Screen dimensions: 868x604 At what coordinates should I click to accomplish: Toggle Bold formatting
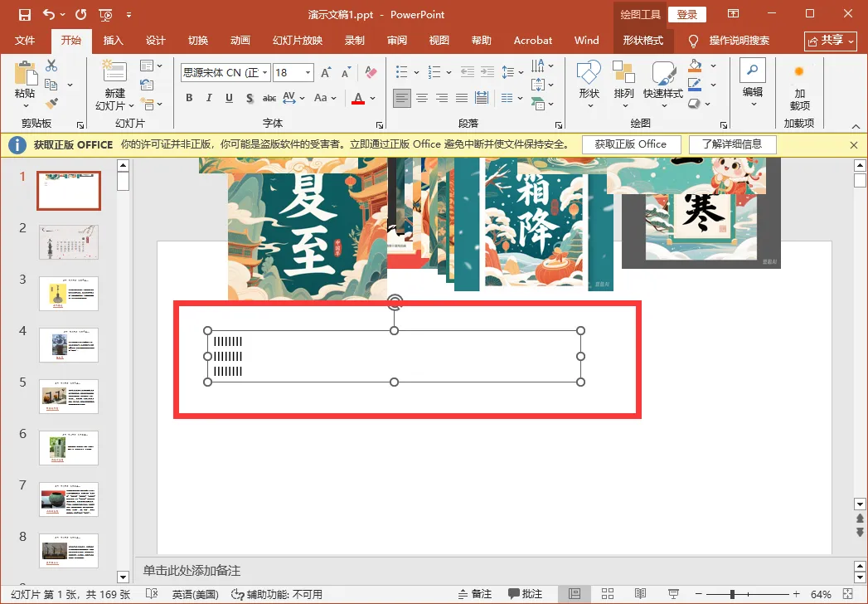click(x=189, y=98)
